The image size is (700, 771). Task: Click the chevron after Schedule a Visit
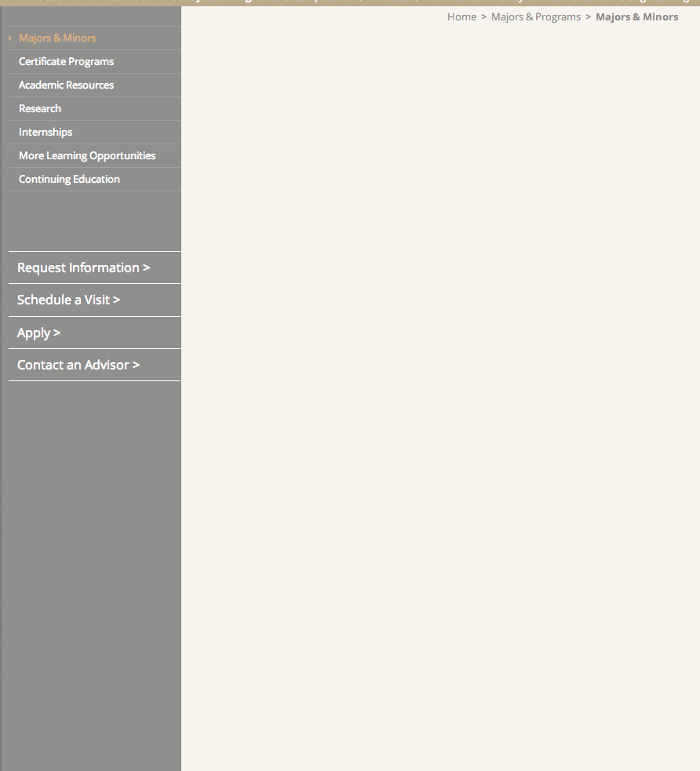tap(116, 300)
